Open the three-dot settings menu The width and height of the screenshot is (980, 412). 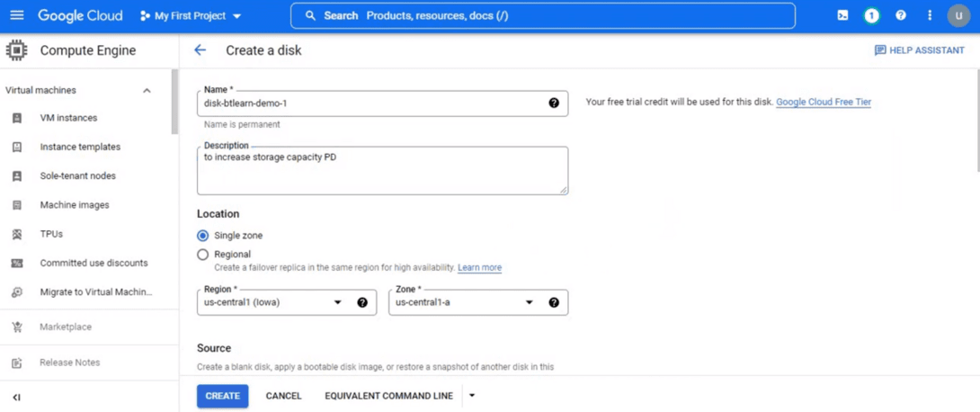click(930, 15)
